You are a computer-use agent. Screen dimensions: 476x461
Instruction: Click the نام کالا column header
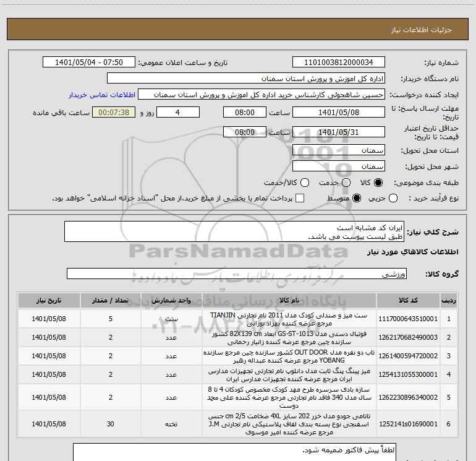289,301
